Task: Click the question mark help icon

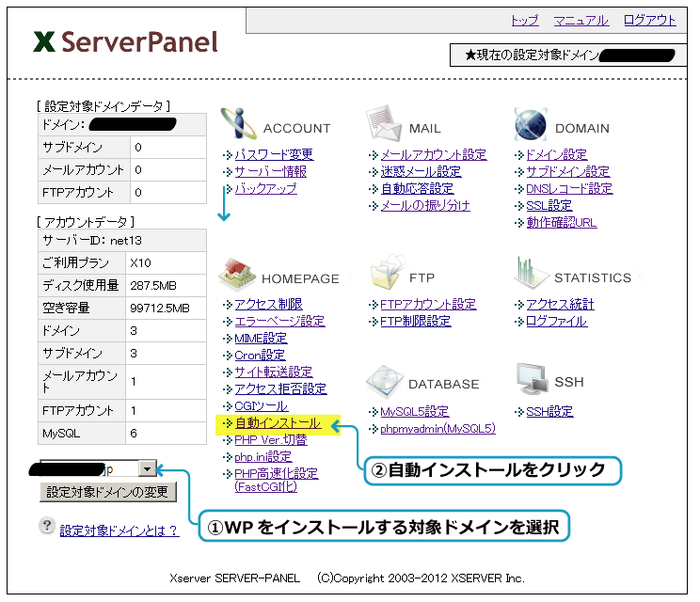Action: pyautogui.click(x=47, y=526)
